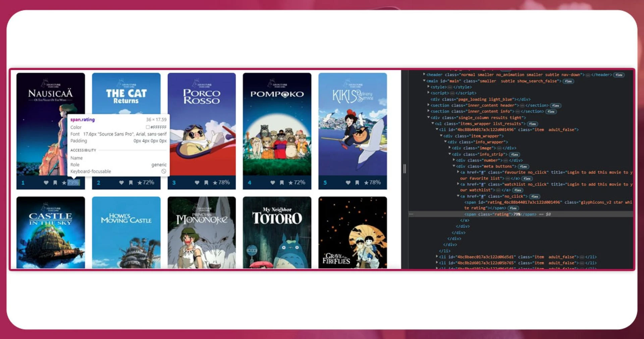The height and width of the screenshot is (339, 644).
Task: Collapse the main id="main" node
Action: point(424,81)
